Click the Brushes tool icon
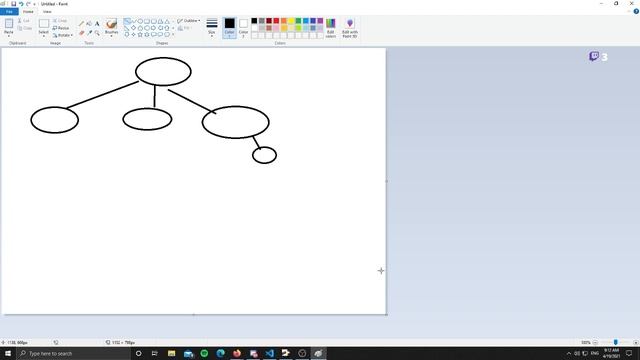This screenshot has height=360, width=640. pos(111,24)
